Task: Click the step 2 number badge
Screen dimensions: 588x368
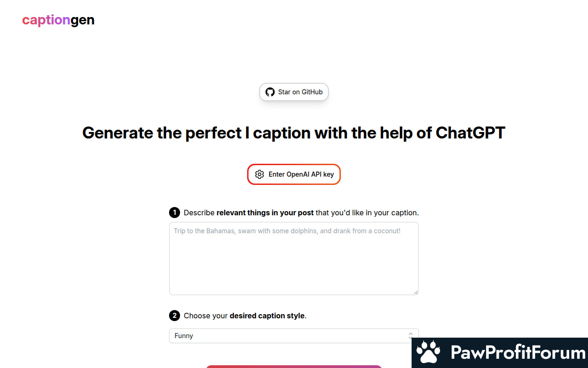Action: tap(175, 316)
